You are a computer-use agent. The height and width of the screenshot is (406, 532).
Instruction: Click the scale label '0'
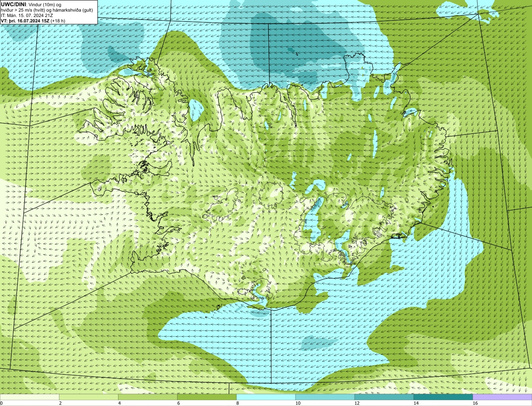coord(1,403)
